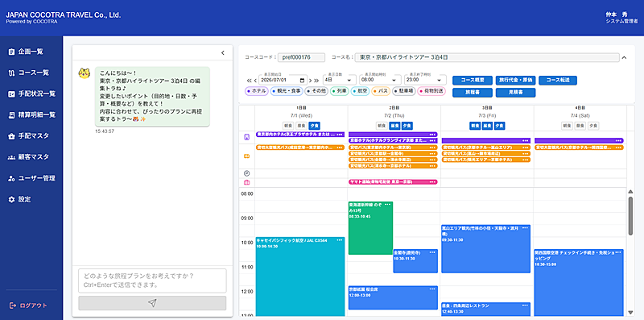Click the 見積書 button

click(515, 93)
